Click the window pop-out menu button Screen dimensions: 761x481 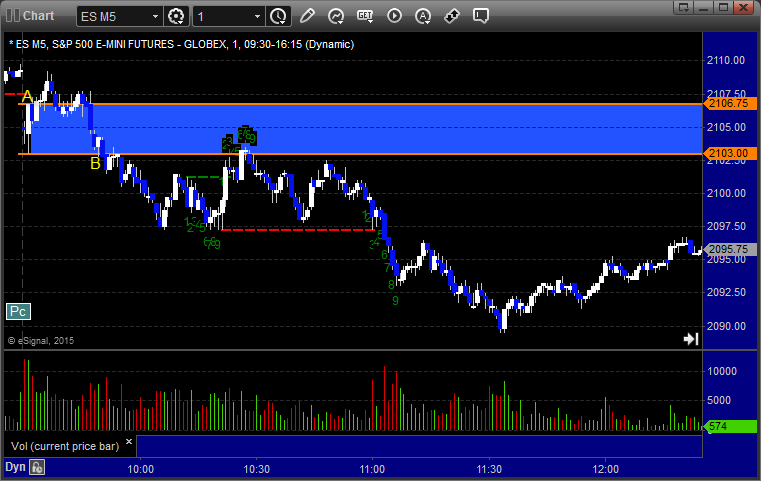tap(683, 7)
